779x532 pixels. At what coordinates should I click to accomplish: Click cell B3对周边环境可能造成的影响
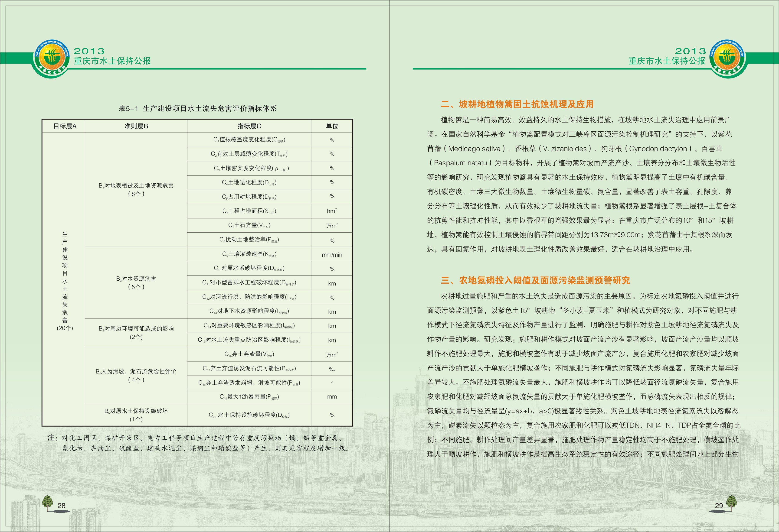point(136,332)
